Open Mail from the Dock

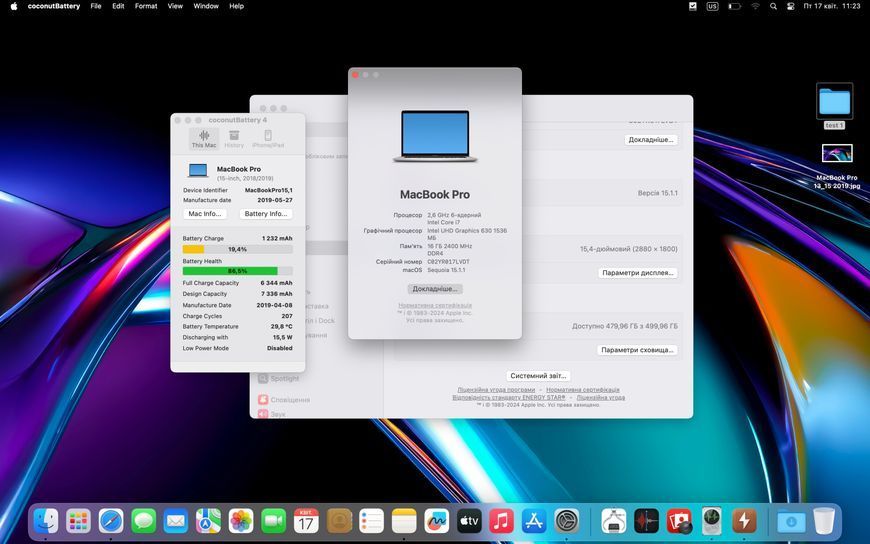[176, 521]
